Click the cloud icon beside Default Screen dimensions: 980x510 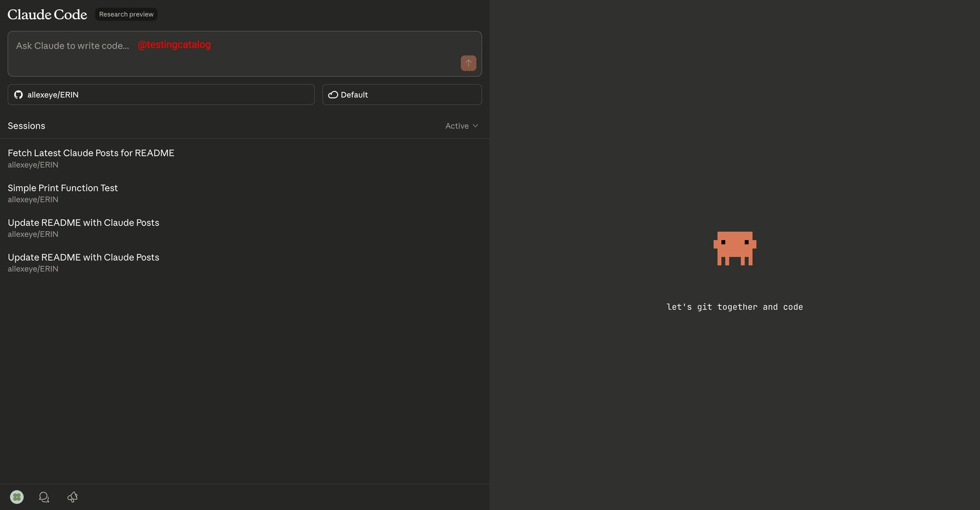point(333,95)
